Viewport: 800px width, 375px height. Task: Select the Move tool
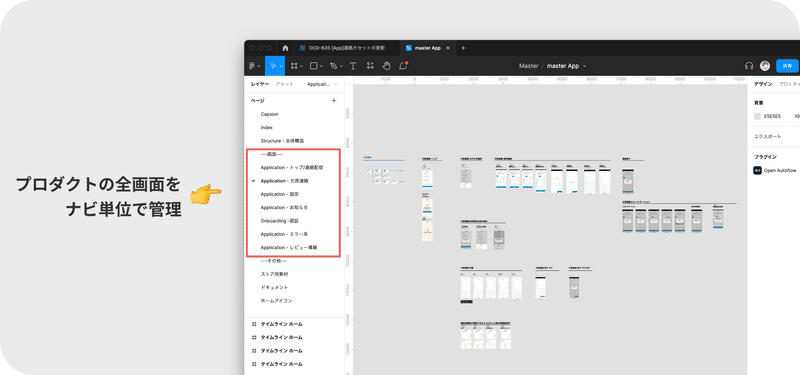pyautogui.click(x=273, y=66)
